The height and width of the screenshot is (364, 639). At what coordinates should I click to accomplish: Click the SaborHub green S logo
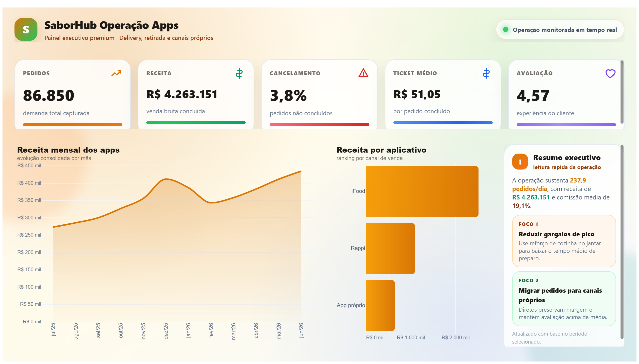[x=26, y=29]
